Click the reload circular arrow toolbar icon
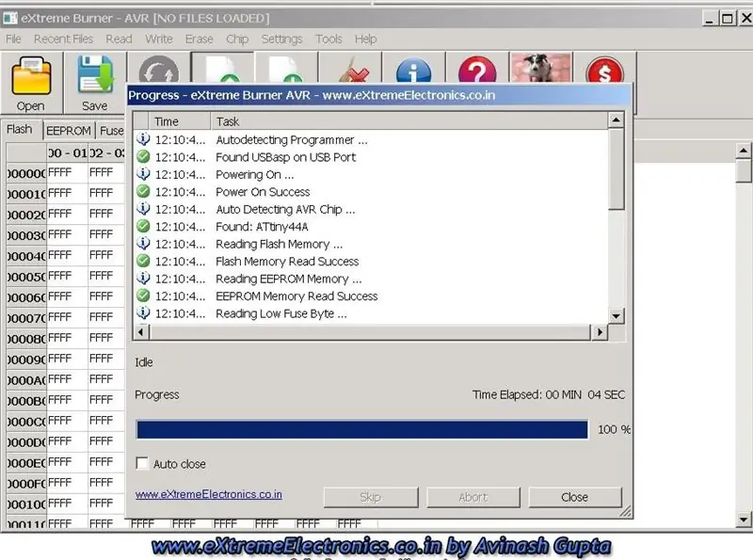753x560 pixels. click(159, 69)
